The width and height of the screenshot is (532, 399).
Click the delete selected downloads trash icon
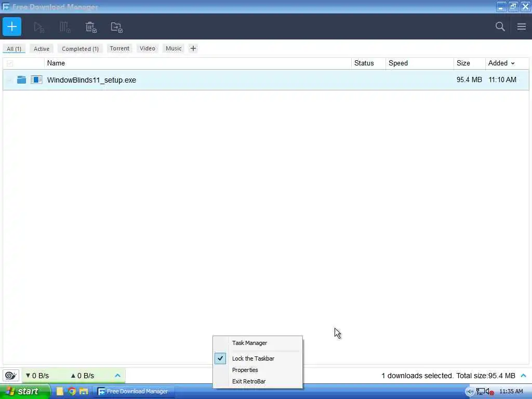click(90, 27)
